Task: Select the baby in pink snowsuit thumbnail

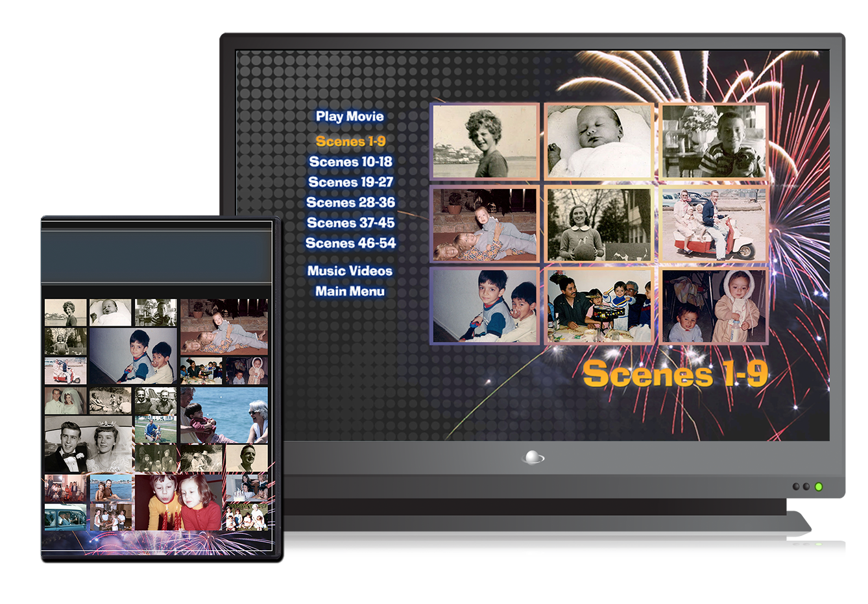Action: [x=714, y=306]
